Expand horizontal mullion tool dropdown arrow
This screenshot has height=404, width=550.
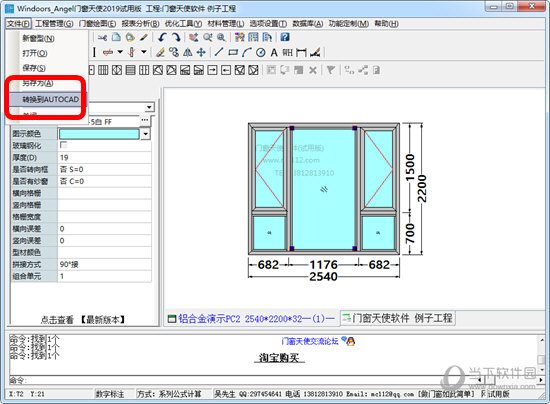pyautogui.click(x=120, y=52)
